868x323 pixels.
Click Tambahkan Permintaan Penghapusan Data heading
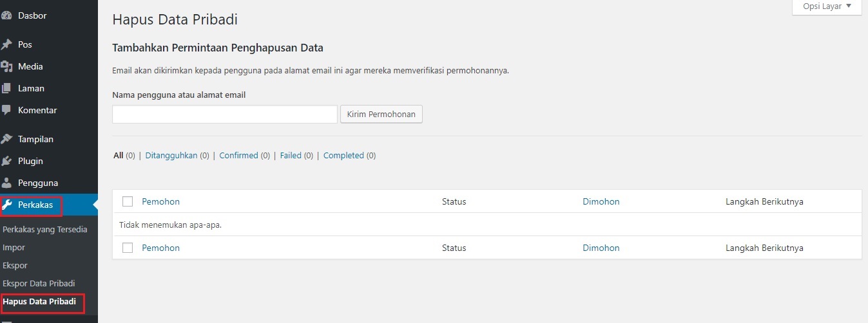pyautogui.click(x=218, y=48)
